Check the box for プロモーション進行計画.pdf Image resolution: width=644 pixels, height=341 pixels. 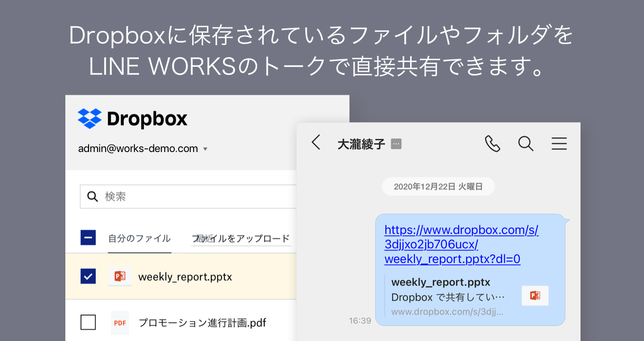(88, 322)
